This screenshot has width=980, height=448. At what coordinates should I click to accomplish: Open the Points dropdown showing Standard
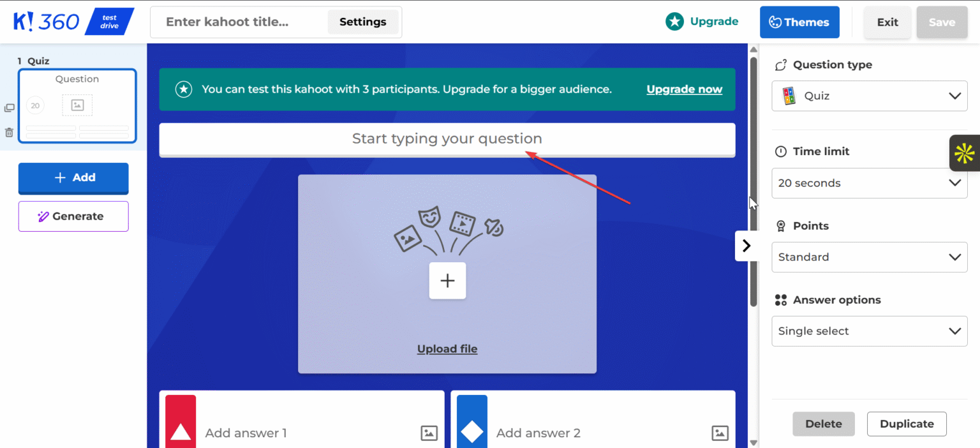pyautogui.click(x=869, y=257)
